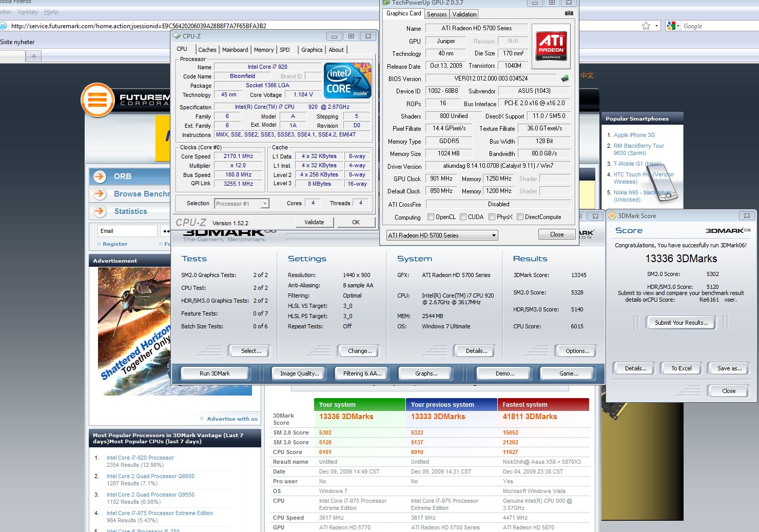Click the Register link
Viewport: 759px width, 532px height.
tap(115, 244)
